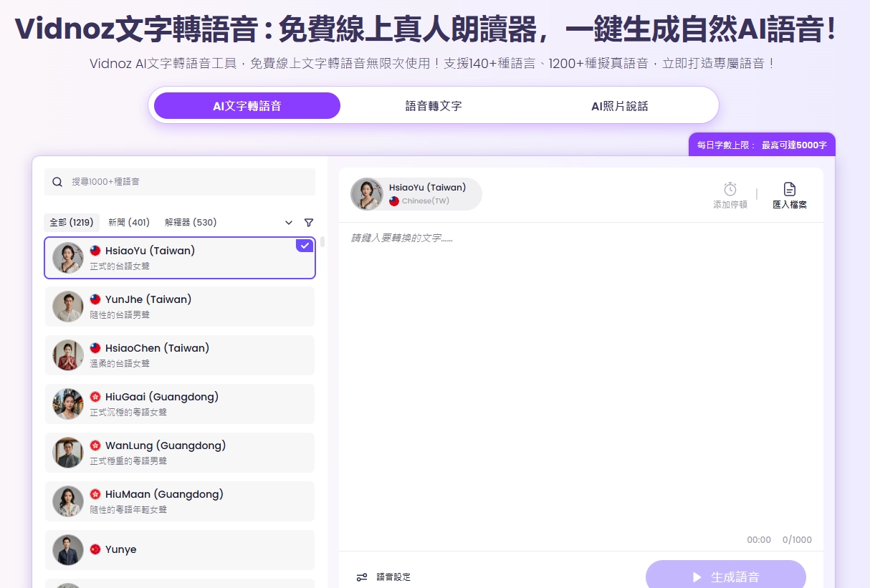Click the Hong Kong flag beside WanLung
The image size is (870, 588).
pos(95,445)
